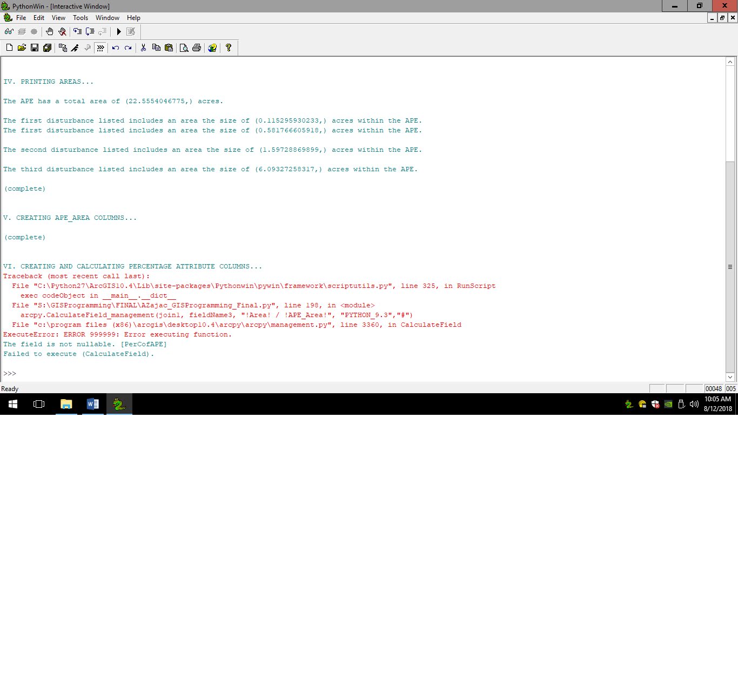Select the Find (glasses) tool
Image resolution: width=738 pixels, height=700 pixels.
[x=9, y=31]
